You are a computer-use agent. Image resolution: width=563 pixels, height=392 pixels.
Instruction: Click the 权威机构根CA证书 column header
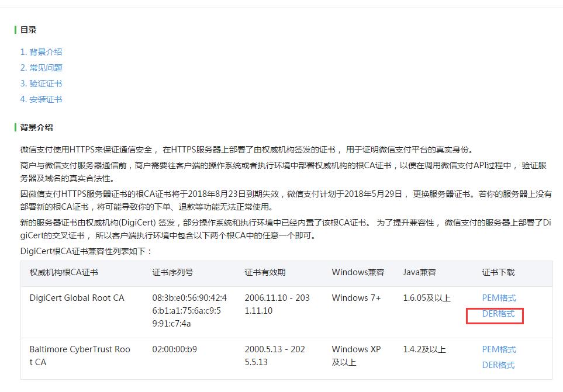[x=64, y=272]
